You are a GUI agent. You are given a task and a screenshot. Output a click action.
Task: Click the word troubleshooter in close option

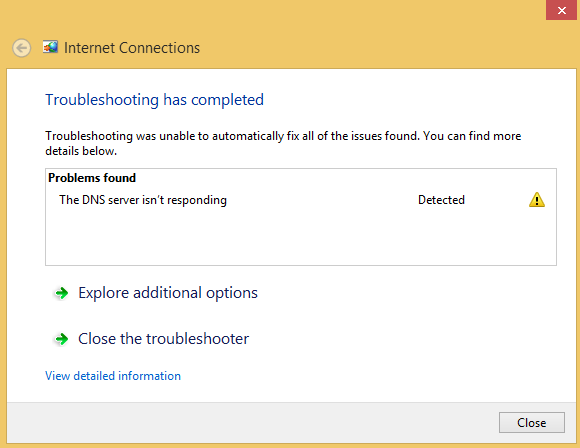click(198, 339)
